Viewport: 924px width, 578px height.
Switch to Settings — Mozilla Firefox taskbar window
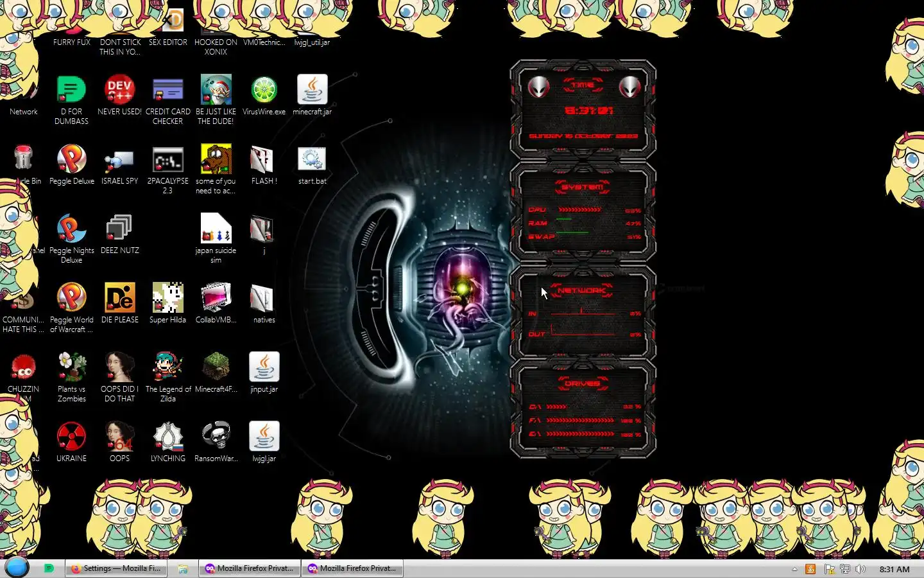(116, 568)
